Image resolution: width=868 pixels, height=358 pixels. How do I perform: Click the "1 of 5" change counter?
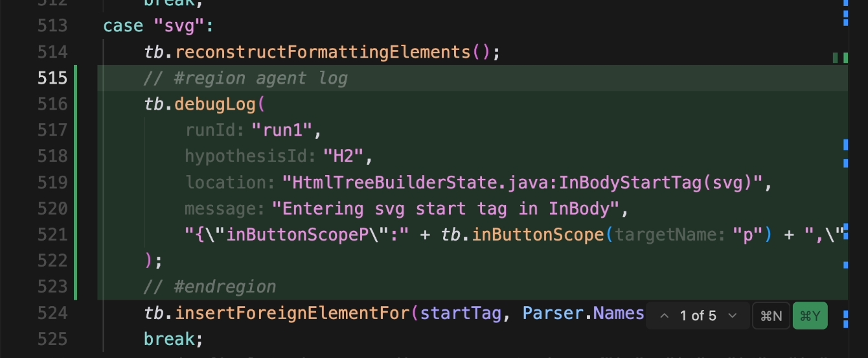pyautogui.click(x=698, y=316)
